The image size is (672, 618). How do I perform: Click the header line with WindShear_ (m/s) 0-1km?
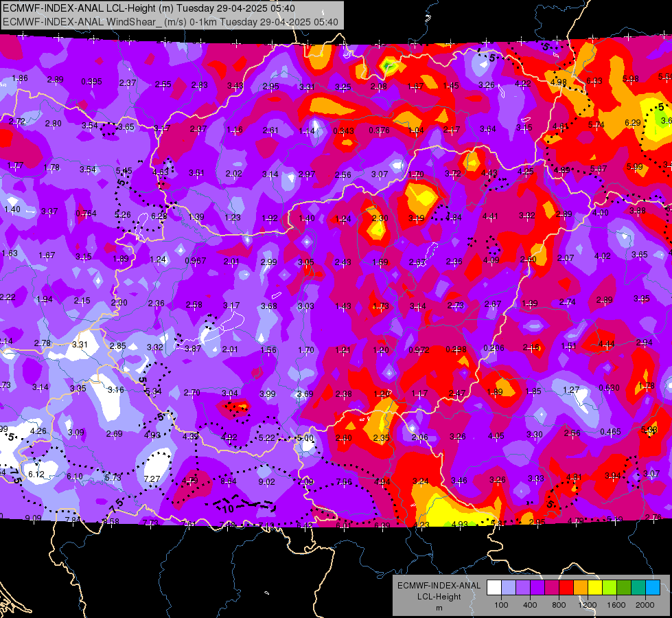[170, 22]
